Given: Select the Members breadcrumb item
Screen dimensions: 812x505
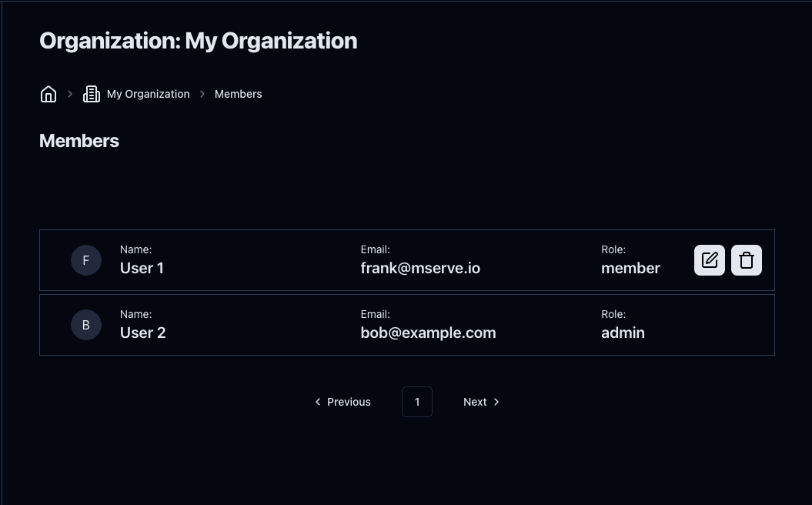Looking at the screenshot, I should click(x=238, y=94).
